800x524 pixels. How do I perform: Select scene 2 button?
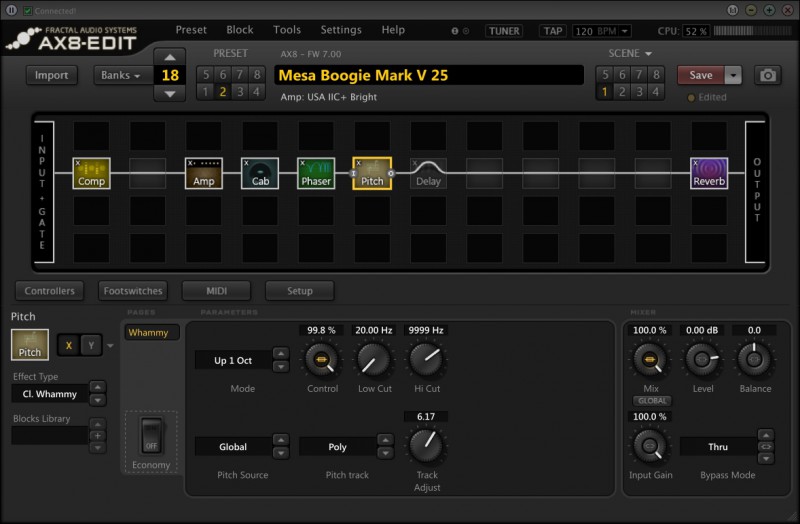(622, 92)
